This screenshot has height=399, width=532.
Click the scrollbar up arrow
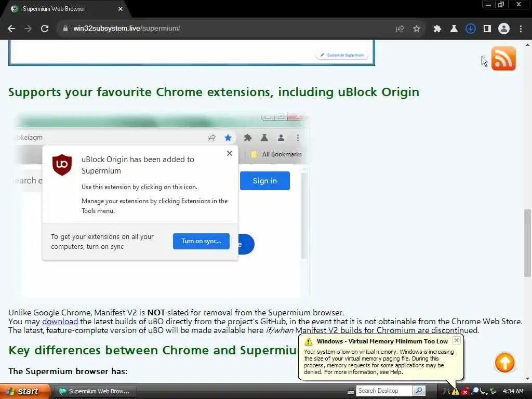pyautogui.click(x=528, y=45)
